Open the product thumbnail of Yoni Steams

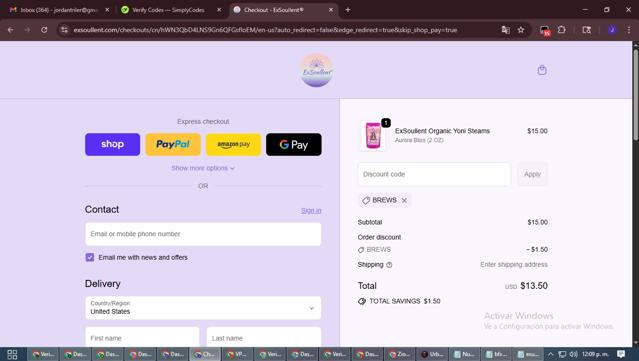[x=373, y=136]
